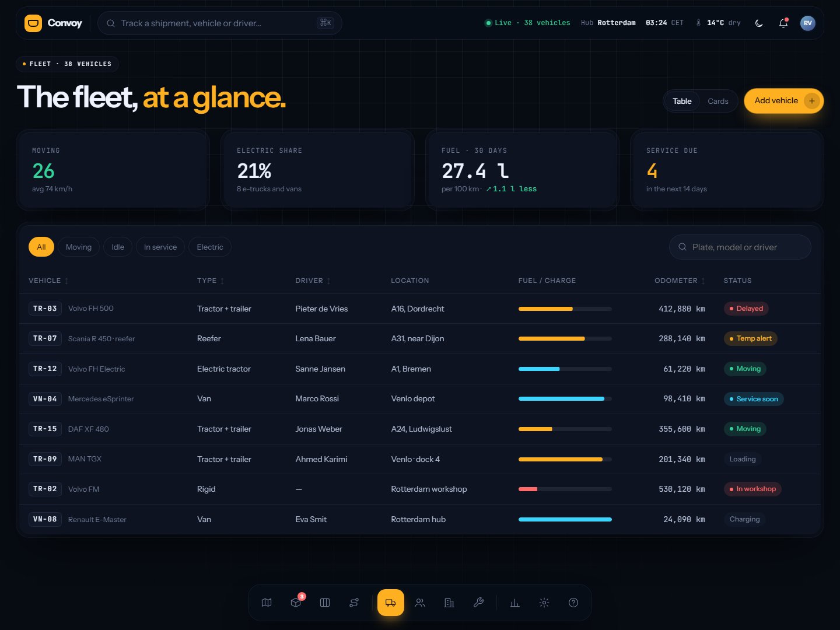The width and height of the screenshot is (840, 630).
Task: Switch to Table view
Action: 682,101
